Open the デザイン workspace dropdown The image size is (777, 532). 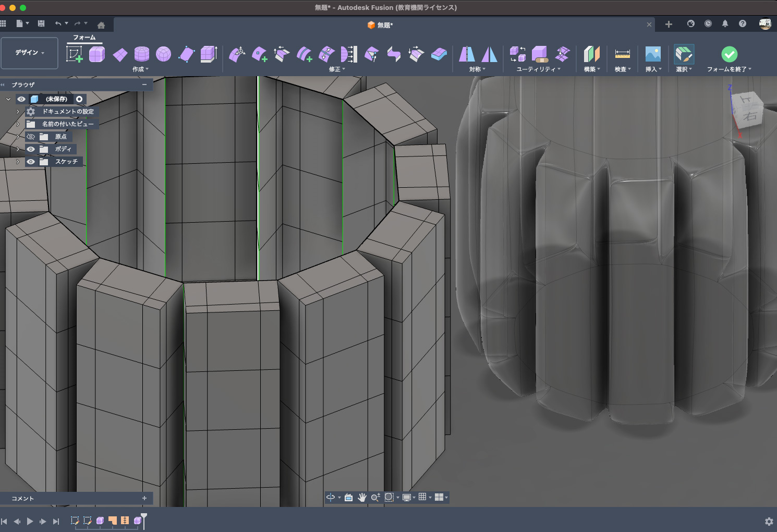click(x=29, y=53)
